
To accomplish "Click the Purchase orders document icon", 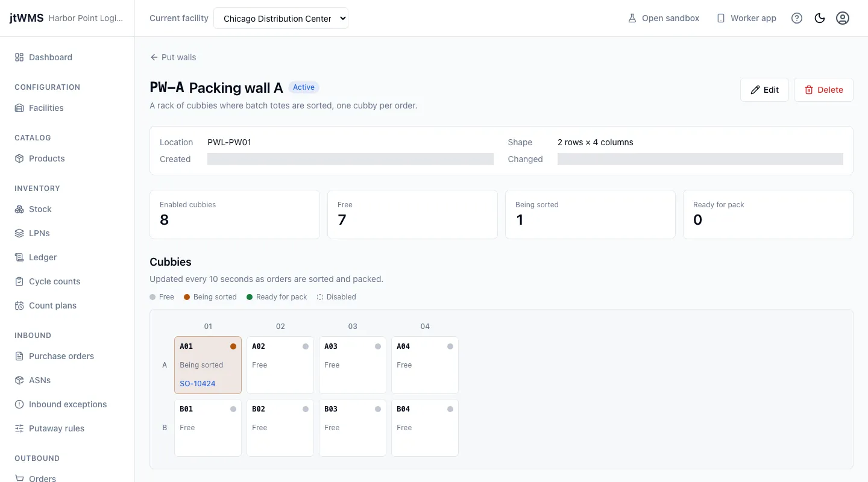I will tap(19, 356).
